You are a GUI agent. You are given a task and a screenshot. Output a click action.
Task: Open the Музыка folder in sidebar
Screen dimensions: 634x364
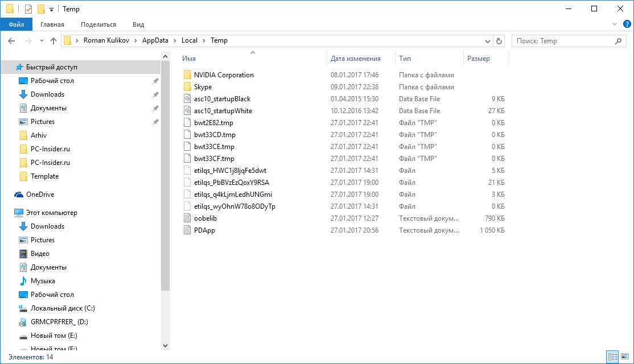(x=43, y=281)
